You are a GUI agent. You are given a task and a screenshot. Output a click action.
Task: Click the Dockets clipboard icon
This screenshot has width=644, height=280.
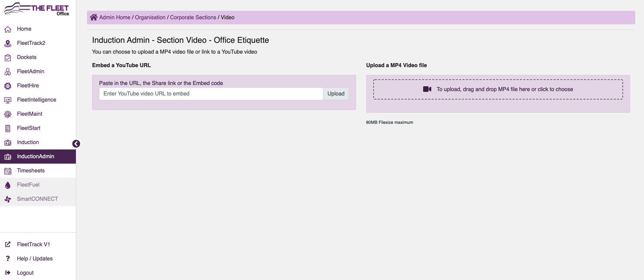click(x=8, y=58)
